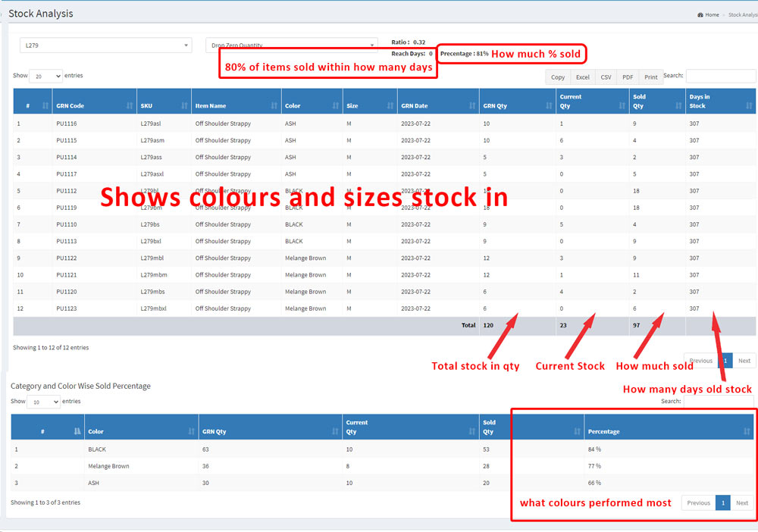Sort by Days in Stock column icon
758x532 pixels.
pyautogui.click(x=749, y=106)
